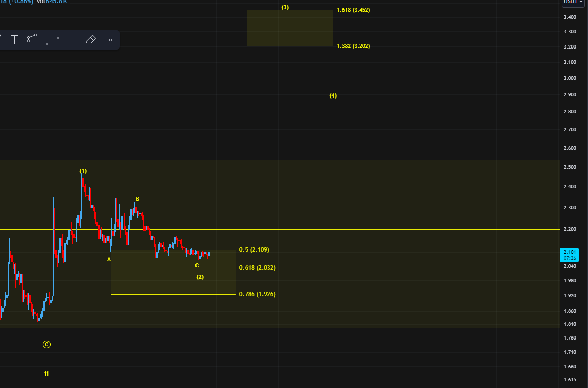The height and width of the screenshot is (388, 588).
Task: Open the USDT currency dropdown
Action: pyautogui.click(x=573, y=2)
